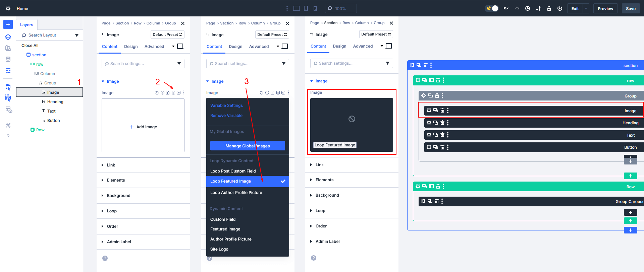Delete the Button module using its trash icon
This screenshot has width=644, height=272.
(442, 147)
